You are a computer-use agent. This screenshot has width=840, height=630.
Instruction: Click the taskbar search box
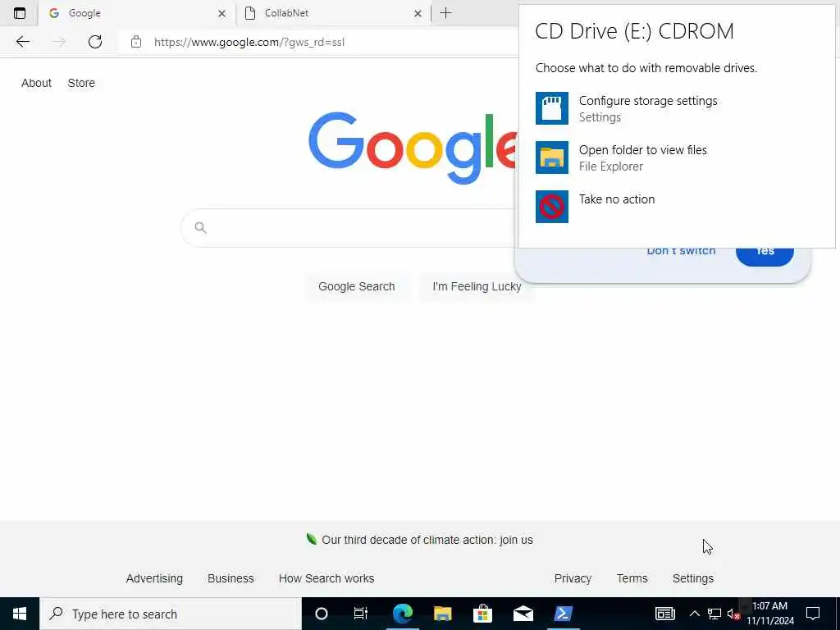pos(171,614)
